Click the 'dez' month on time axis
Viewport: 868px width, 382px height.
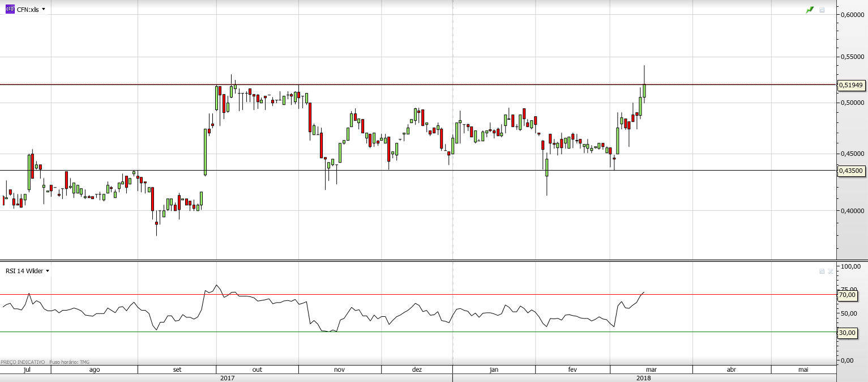point(417,370)
